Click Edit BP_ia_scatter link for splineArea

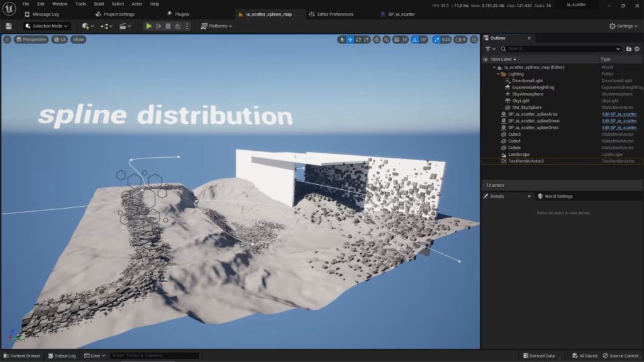[619, 114]
